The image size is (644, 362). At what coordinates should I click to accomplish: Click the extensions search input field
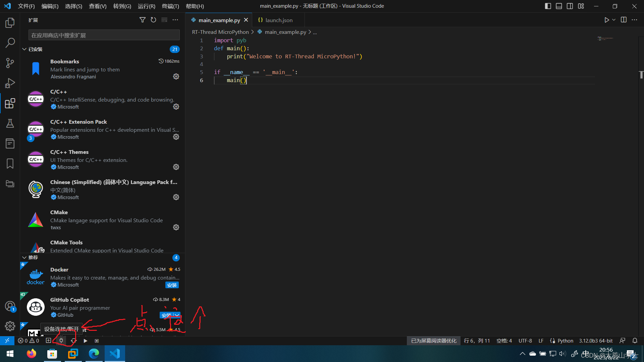pos(104,35)
